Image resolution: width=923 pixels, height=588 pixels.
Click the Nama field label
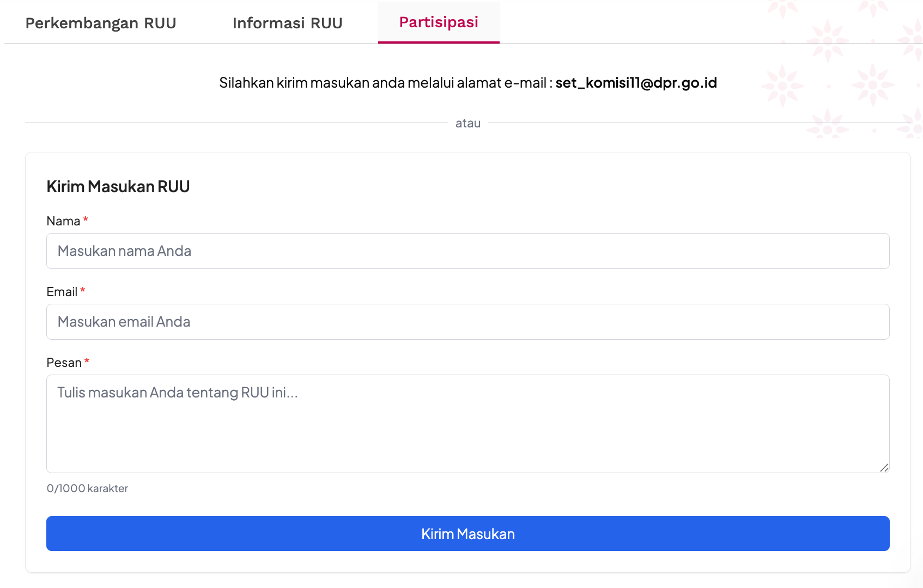coord(63,221)
